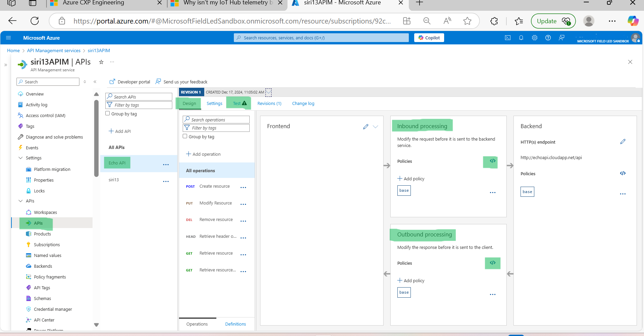Open browser extensions puzzle icon
Screen dimensions: 644x336
tap(494, 21)
